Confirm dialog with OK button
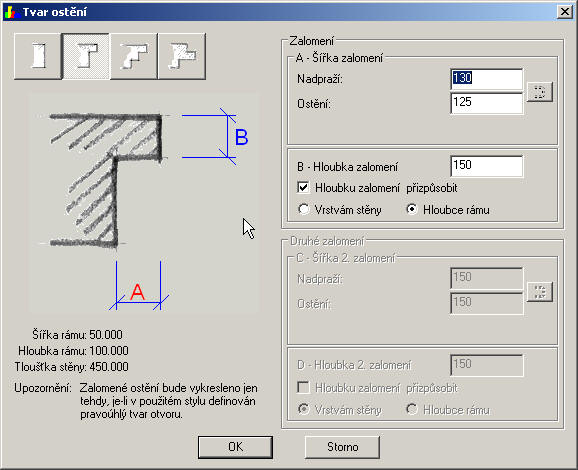Image resolution: width=578 pixels, height=470 pixels. pyautogui.click(x=235, y=447)
